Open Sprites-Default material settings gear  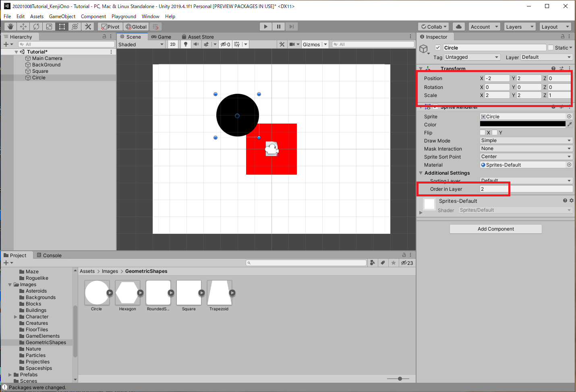pos(571,200)
